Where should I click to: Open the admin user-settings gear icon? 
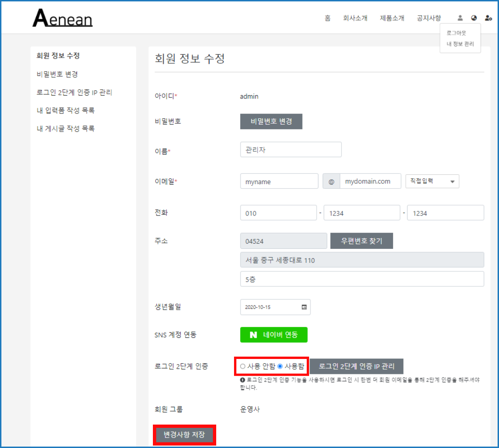pos(488,18)
